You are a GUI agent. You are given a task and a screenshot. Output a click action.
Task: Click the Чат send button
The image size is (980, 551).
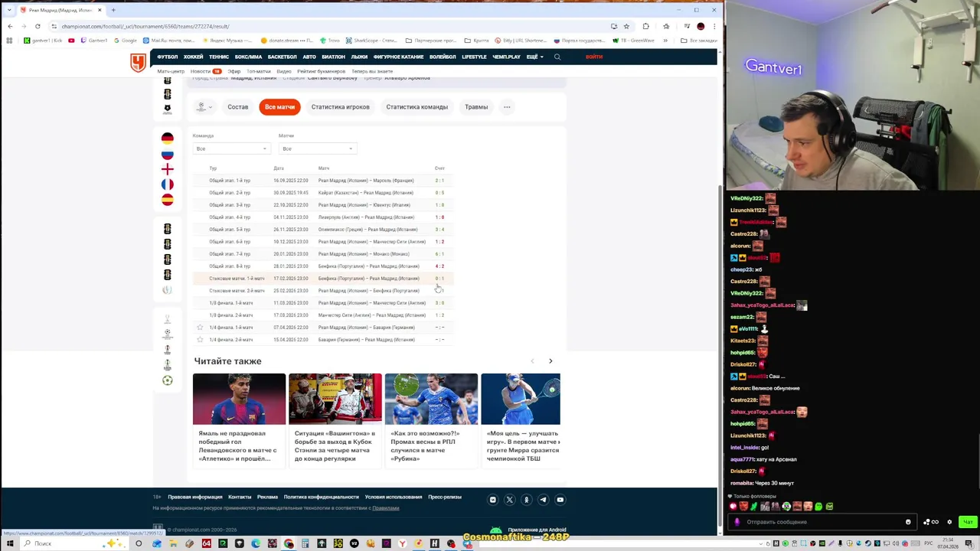click(x=968, y=522)
